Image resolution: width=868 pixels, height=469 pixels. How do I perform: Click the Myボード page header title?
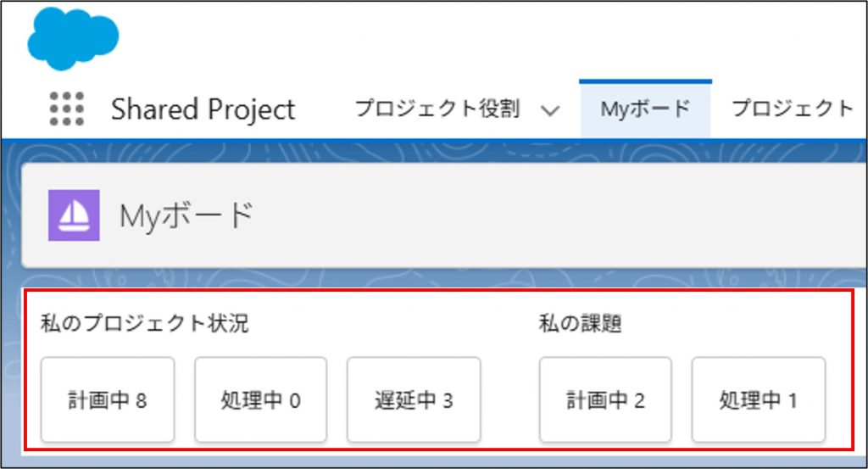186,216
